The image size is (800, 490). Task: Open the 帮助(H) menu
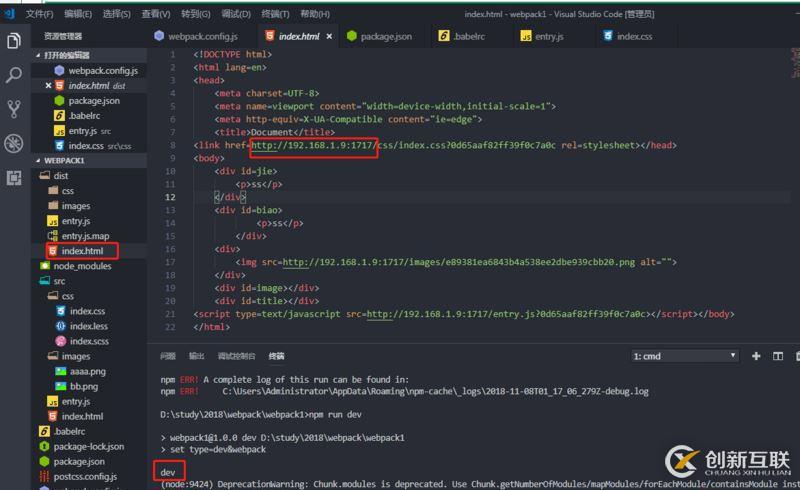pyautogui.click(x=315, y=14)
